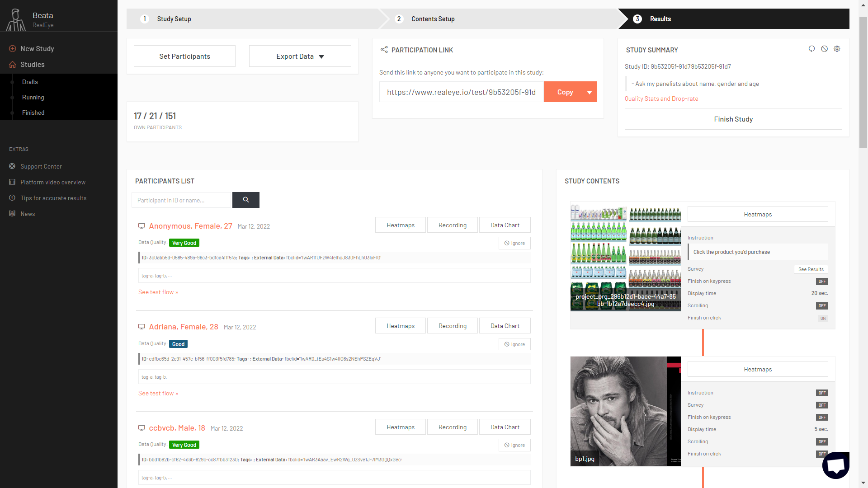This screenshot has height=488, width=868.
Task: Click the share icon next to Participation Link
Action: [384, 50]
